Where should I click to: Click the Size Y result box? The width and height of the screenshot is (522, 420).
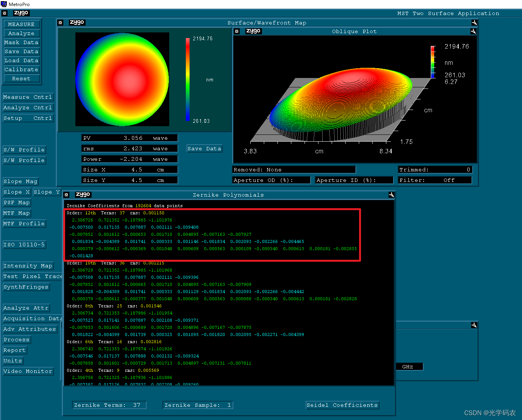click(x=130, y=180)
